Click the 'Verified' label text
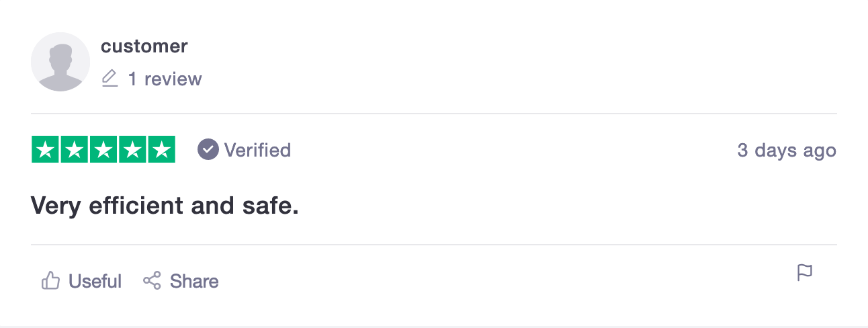868x328 pixels. (x=257, y=150)
